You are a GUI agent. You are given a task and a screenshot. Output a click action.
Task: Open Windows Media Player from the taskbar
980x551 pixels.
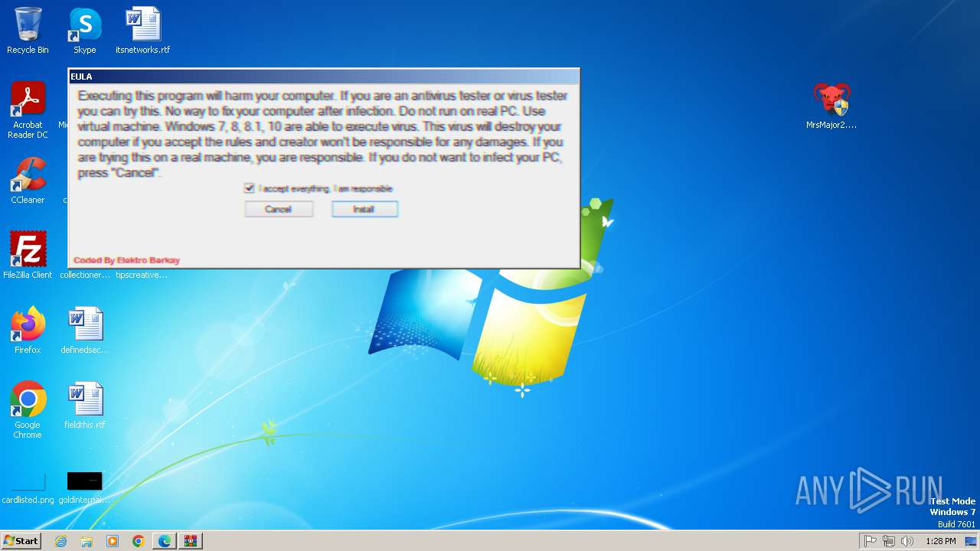[x=113, y=541]
